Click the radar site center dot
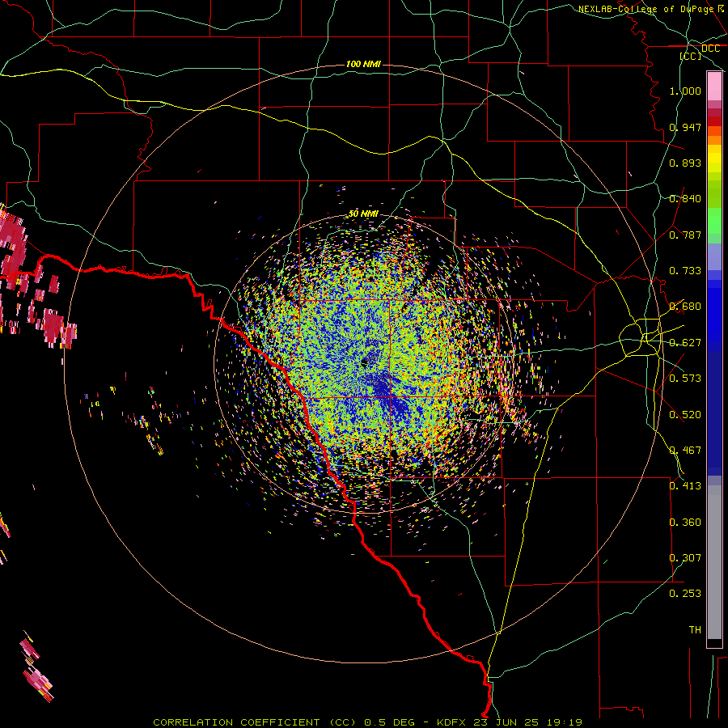The width and height of the screenshot is (728, 728). coord(365,362)
